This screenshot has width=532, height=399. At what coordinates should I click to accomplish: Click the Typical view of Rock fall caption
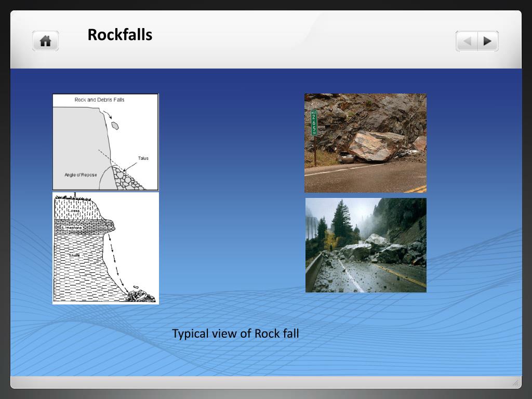coord(235,334)
